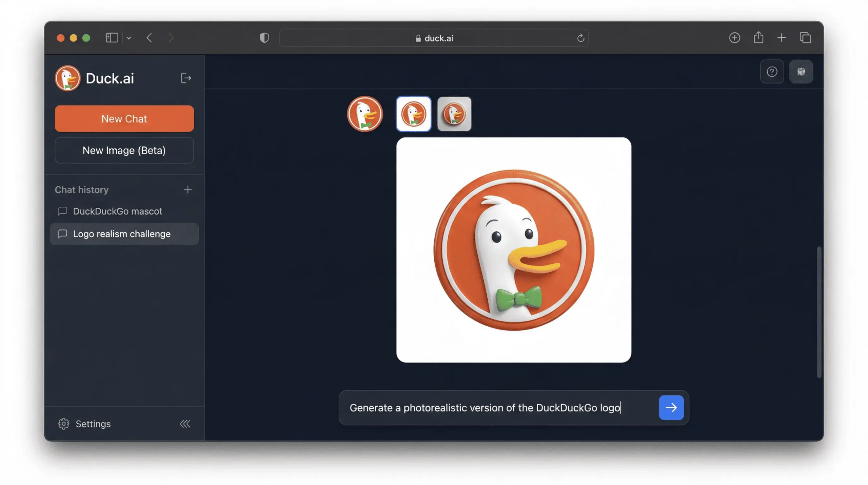Click the privacy shield in the address bar
The width and height of the screenshot is (868, 485).
[x=264, y=38]
